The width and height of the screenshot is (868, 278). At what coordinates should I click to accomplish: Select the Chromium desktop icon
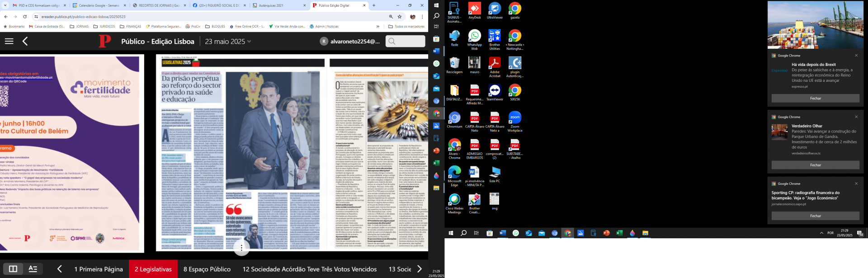[x=454, y=120]
